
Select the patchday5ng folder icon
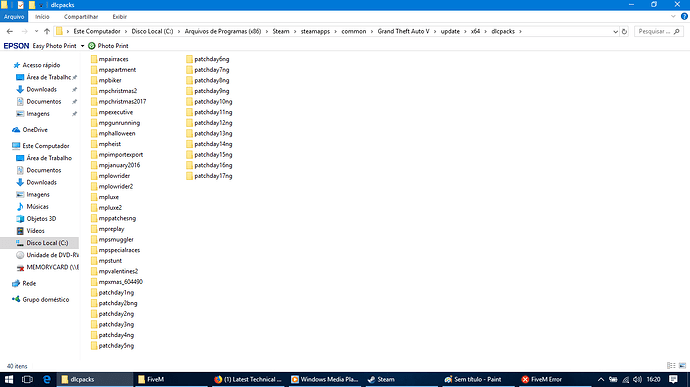coord(94,346)
